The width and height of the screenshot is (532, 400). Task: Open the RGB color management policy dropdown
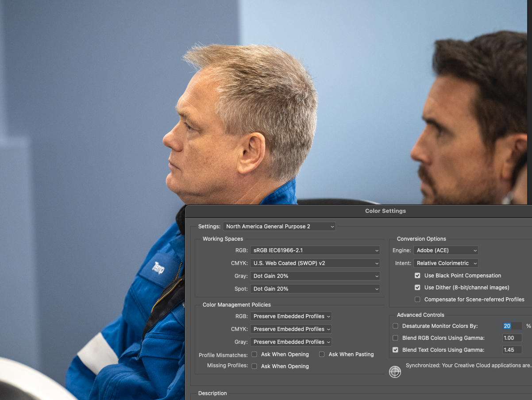tap(291, 316)
